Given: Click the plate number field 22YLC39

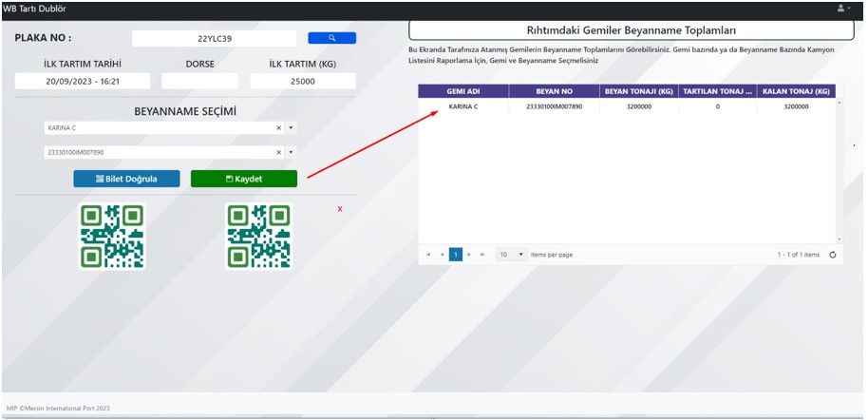Looking at the screenshot, I should pos(215,38).
